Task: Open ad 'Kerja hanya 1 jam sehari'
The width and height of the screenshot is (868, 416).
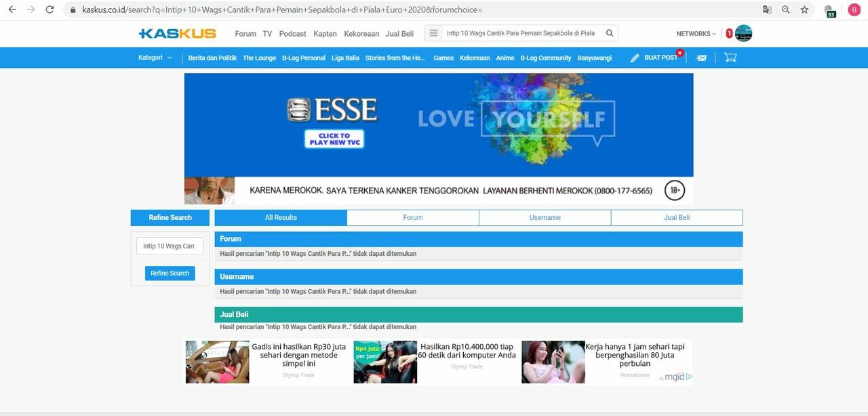Action: pyautogui.click(x=635, y=355)
